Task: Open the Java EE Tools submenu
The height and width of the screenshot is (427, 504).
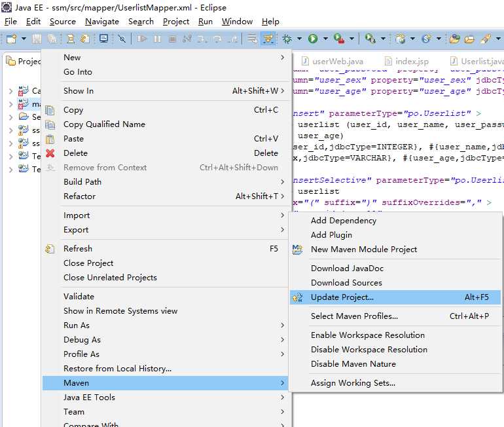Action: coord(165,398)
